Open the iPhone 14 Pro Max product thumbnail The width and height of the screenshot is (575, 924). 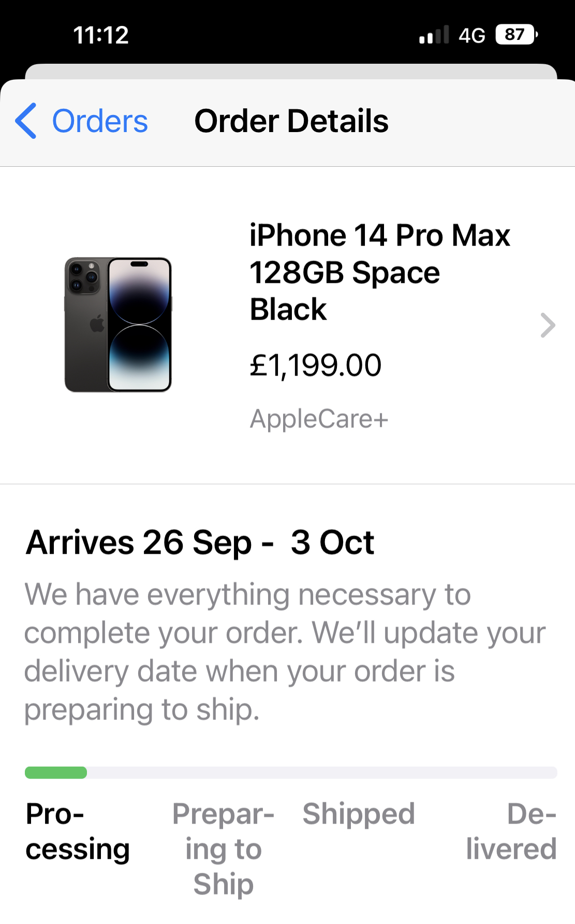point(118,325)
